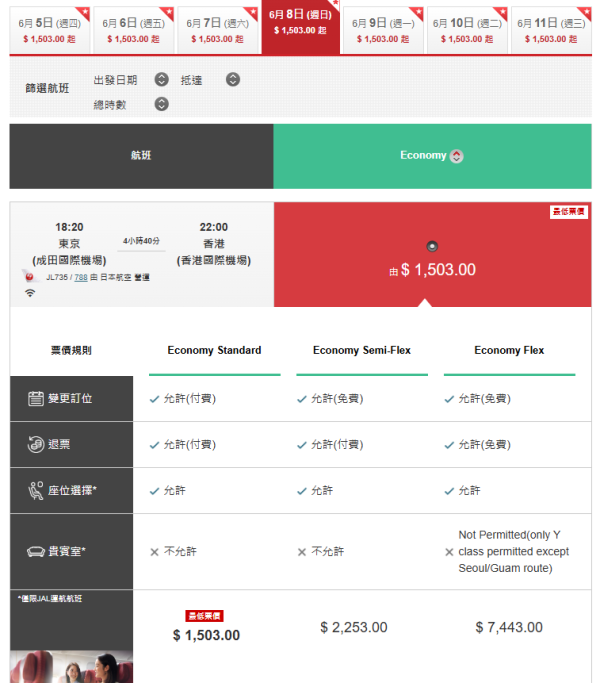Click the *僅限JAL運航航班 footnote
600x683 pixels.
click(50, 599)
